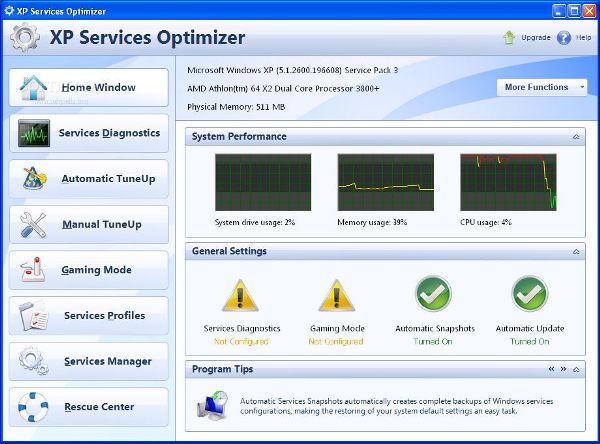The height and width of the screenshot is (444, 600).
Task: Open the More Functions dropdown
Action: pyautogui.click(x=542, y=88)
